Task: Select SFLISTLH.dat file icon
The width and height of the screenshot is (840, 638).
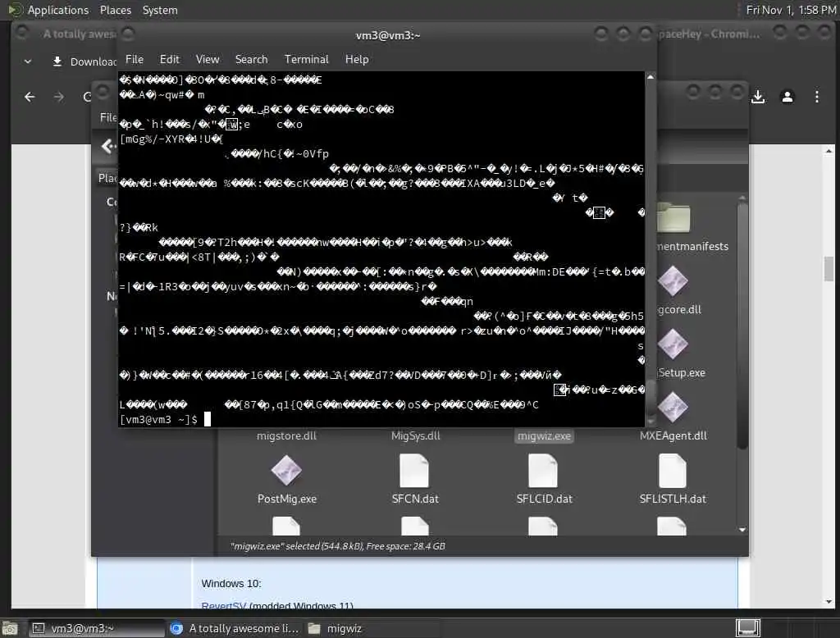Action: (x=673, y=470)
